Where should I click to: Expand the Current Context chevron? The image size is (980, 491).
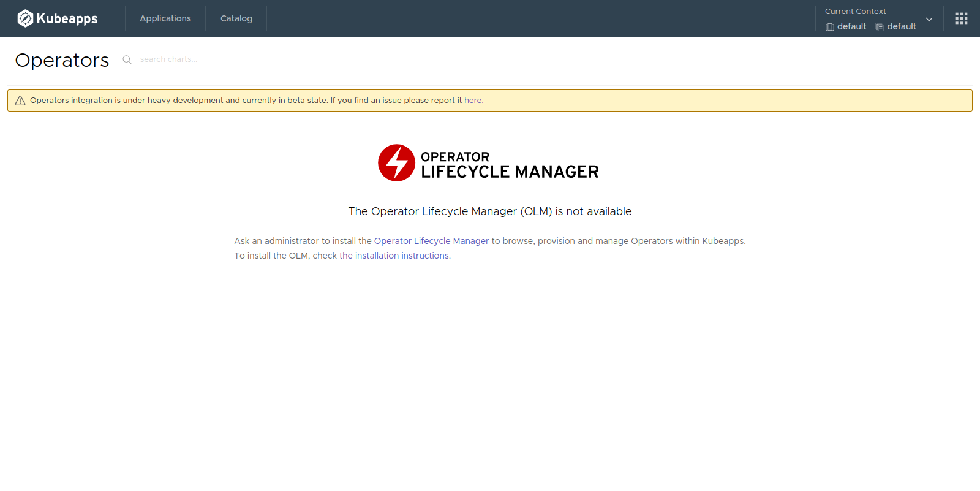(x=929, y=19)
